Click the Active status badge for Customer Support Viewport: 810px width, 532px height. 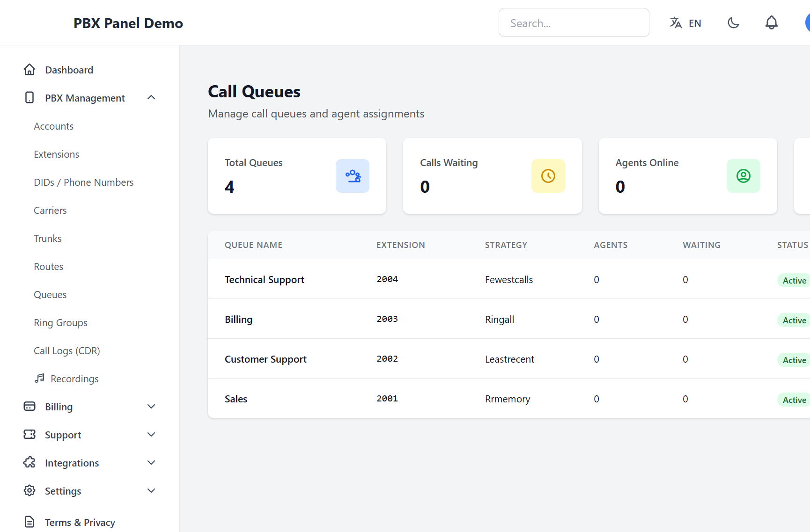[x=794, y=360]
